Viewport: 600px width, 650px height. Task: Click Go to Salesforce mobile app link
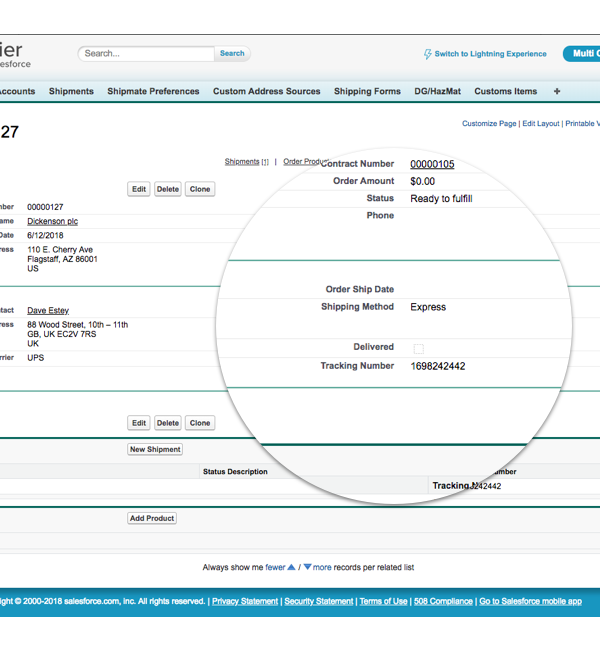531,601
